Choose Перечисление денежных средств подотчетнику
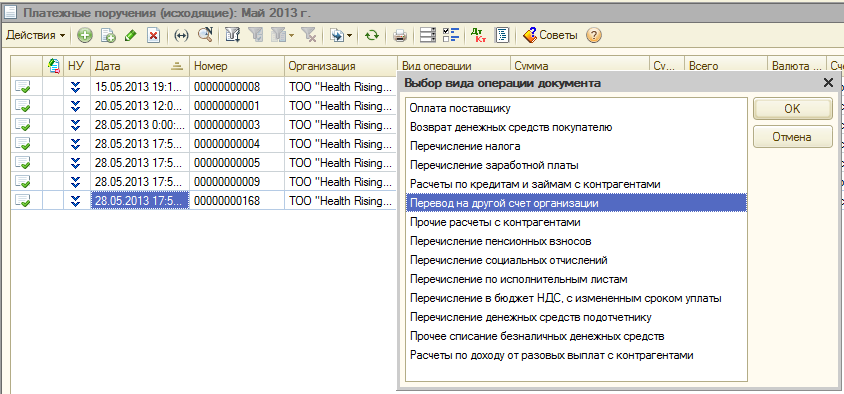The width and height of the screenshot is (844, 394). point(576,318)
